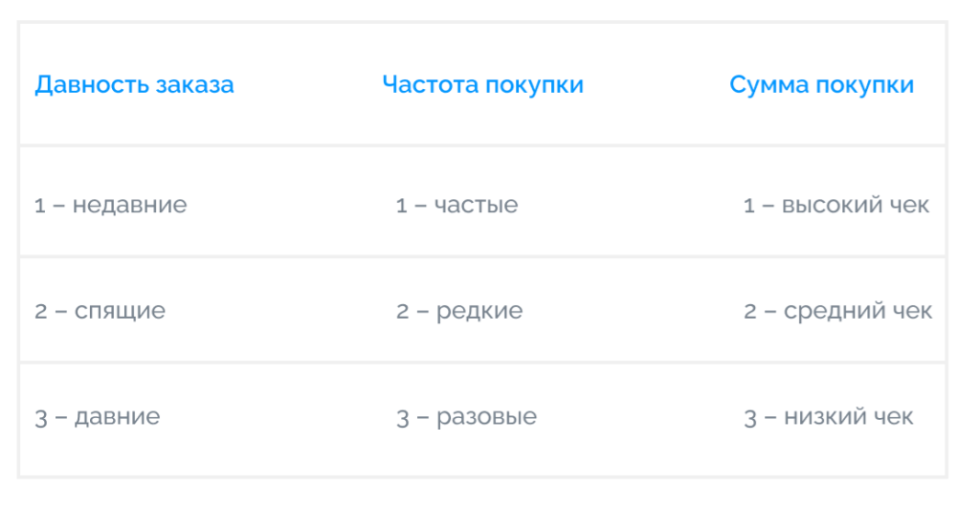
Task: Select the '1 – недавние' cell
Action: coord(111,205)
